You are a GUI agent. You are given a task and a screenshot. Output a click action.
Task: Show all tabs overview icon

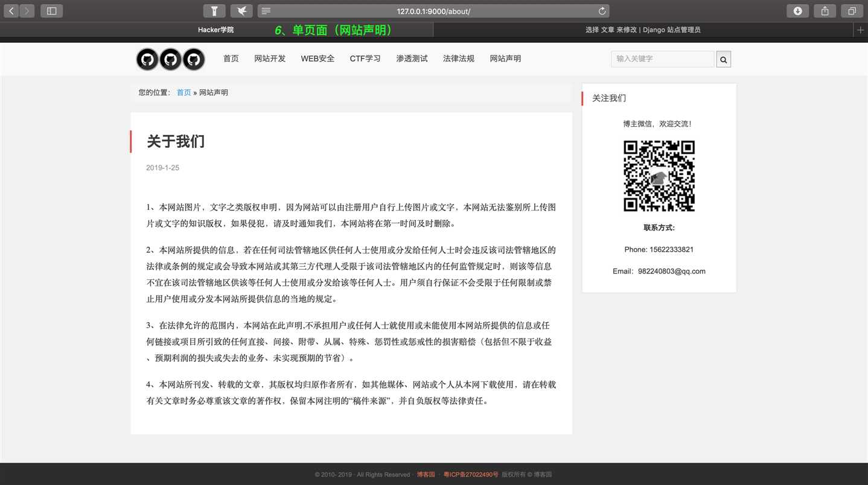852,11
